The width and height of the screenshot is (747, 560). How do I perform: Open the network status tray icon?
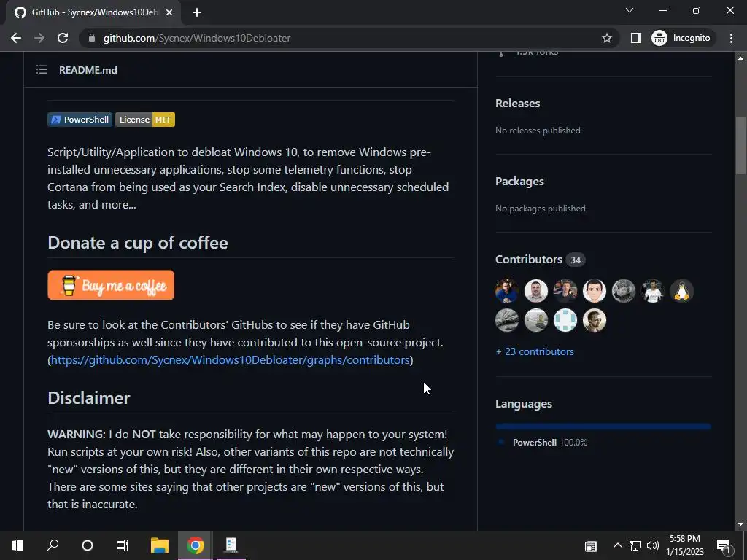pos(635,545)
